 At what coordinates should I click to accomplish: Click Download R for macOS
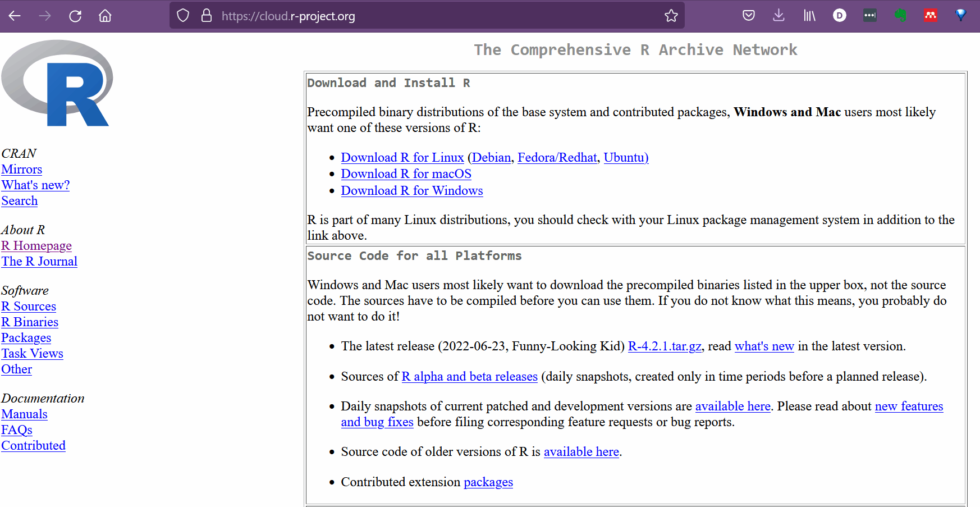tap(406, 174)
